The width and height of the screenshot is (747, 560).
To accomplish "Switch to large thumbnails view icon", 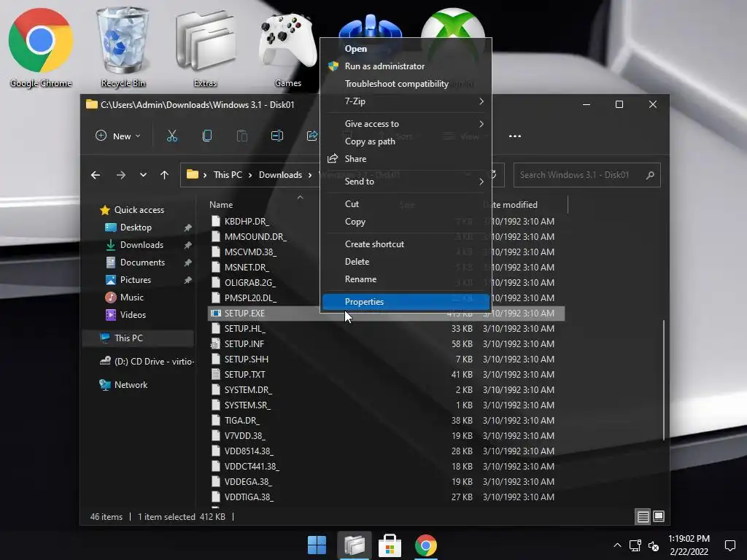I will pyautogui.click(x=659, y=516).
